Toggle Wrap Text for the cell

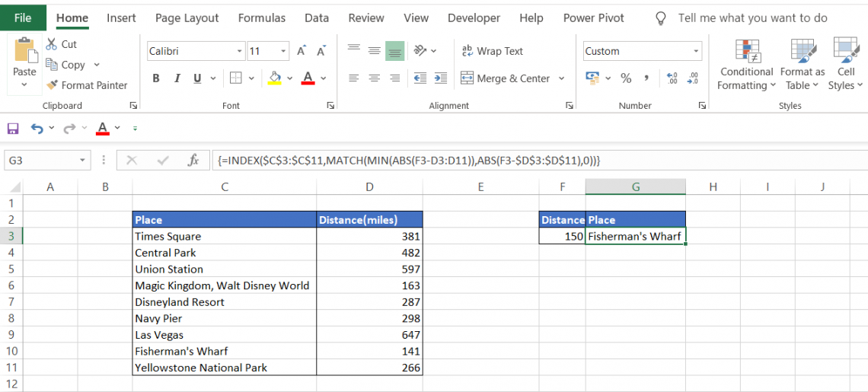tap(492, 51)
